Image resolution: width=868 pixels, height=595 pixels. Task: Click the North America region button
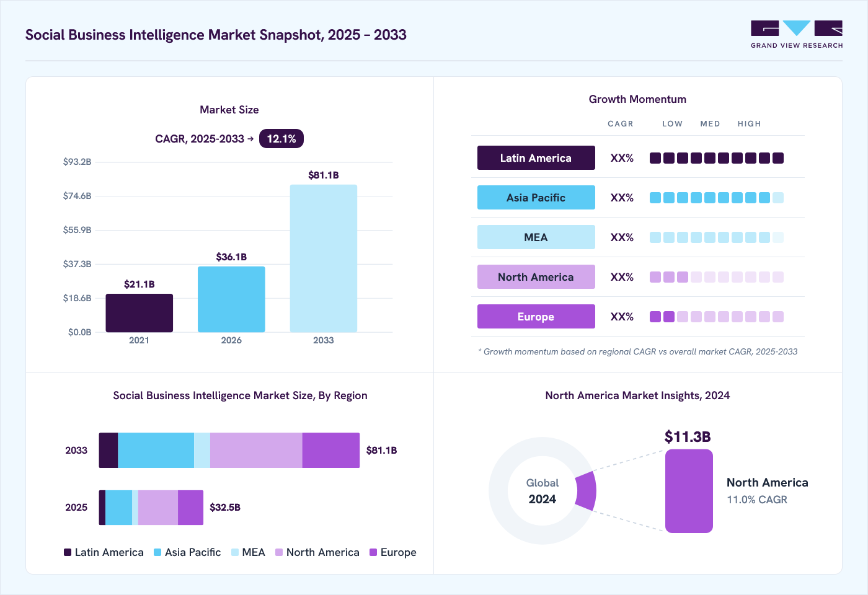coord(536,277)
